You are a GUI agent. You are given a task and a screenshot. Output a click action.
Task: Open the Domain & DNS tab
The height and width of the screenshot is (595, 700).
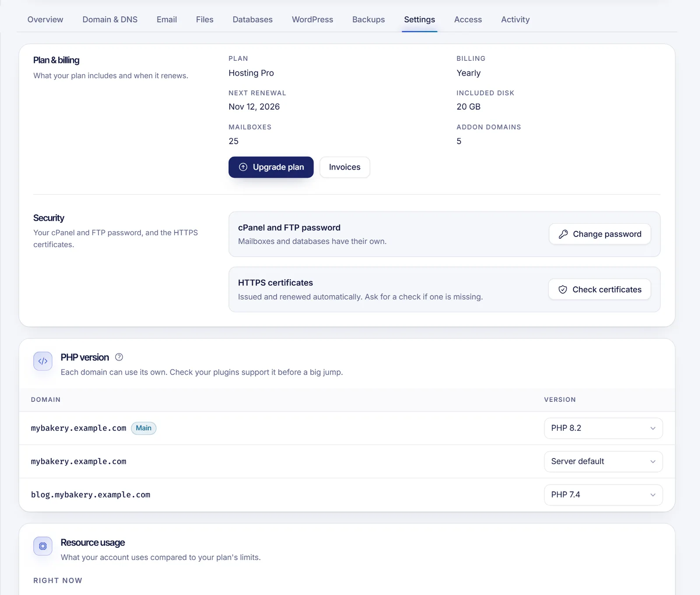pyautogui.click(x=110, y=20)
